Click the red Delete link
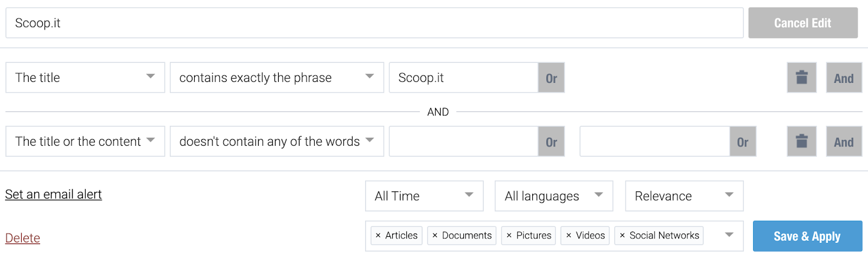868x257 pixels. click(x=23, y=238)
